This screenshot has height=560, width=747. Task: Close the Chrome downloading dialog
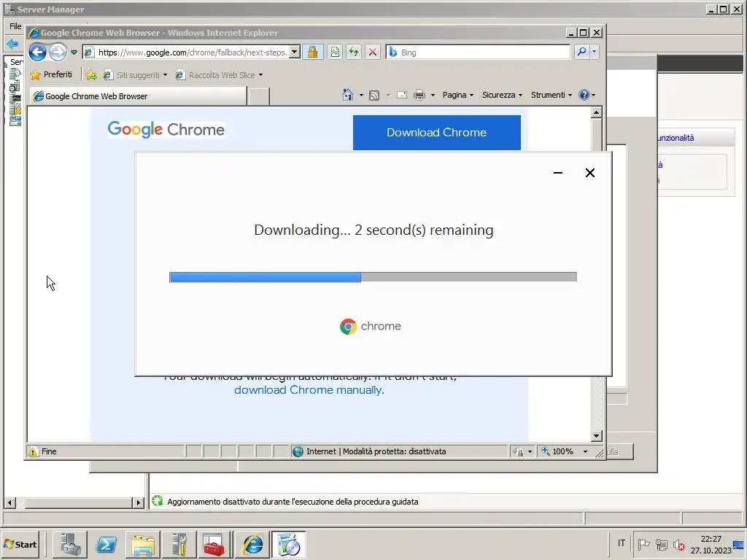click(589, 173)
